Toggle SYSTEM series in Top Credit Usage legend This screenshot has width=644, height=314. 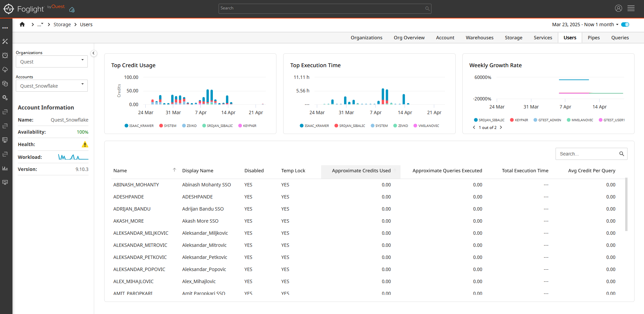167,126
